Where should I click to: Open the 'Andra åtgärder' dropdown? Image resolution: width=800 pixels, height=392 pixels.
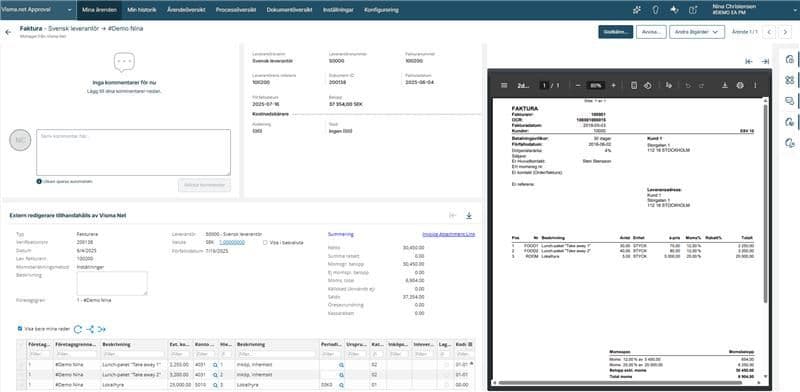point(697,32)
